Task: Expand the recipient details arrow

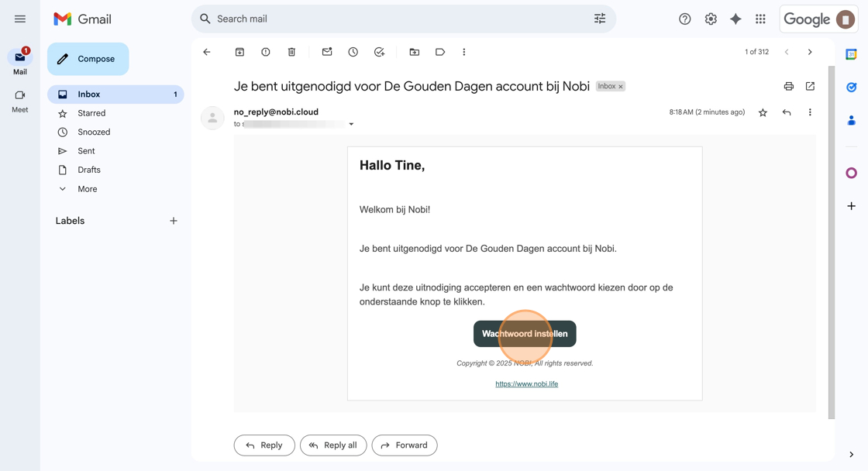Action: 351,124
